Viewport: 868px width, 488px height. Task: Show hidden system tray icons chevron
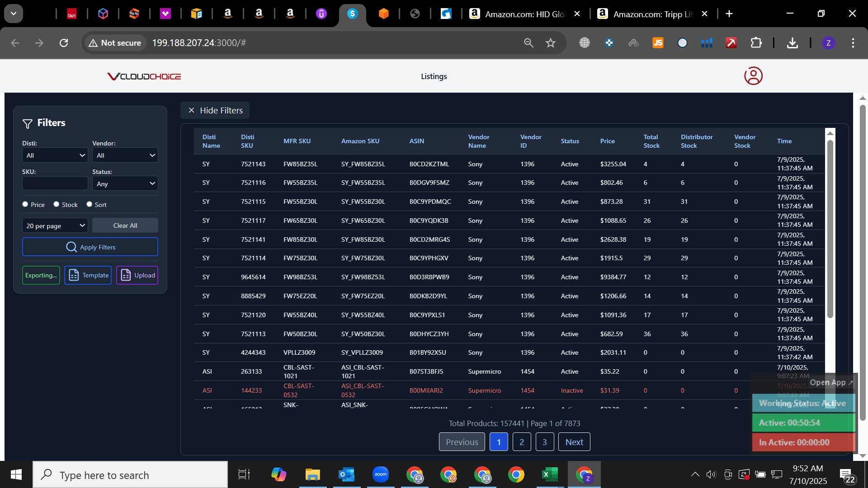[695, 474]
